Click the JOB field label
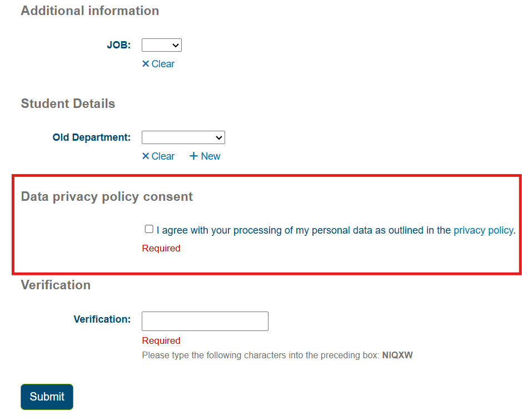 coord(118,45)
